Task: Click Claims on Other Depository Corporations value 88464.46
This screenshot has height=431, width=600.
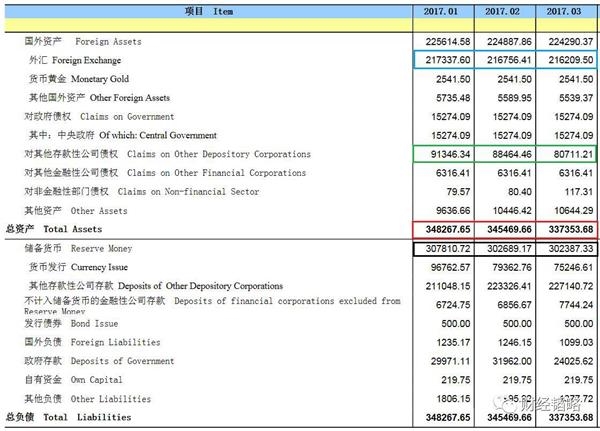Action: (508, 155)
